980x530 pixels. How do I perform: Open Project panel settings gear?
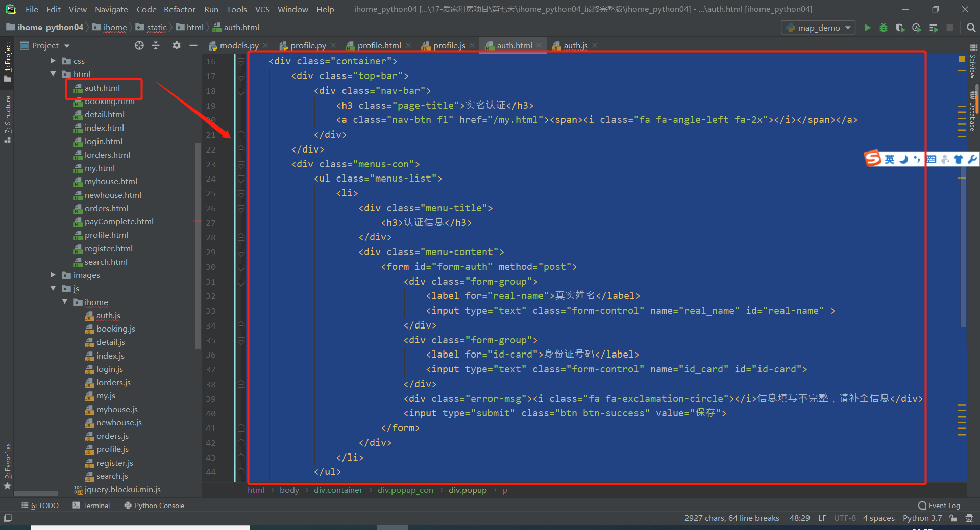click(177, 45)
